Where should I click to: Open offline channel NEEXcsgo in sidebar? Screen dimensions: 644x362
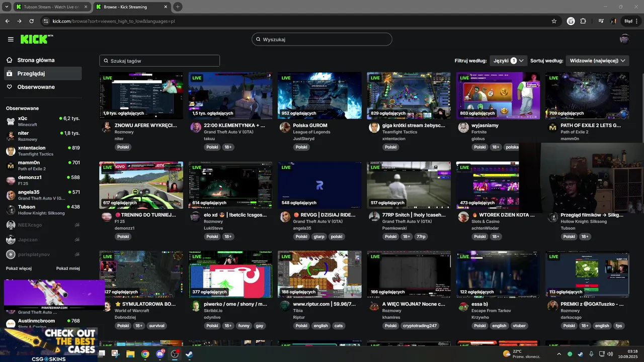pyautogui.click(x=43, y=225)
